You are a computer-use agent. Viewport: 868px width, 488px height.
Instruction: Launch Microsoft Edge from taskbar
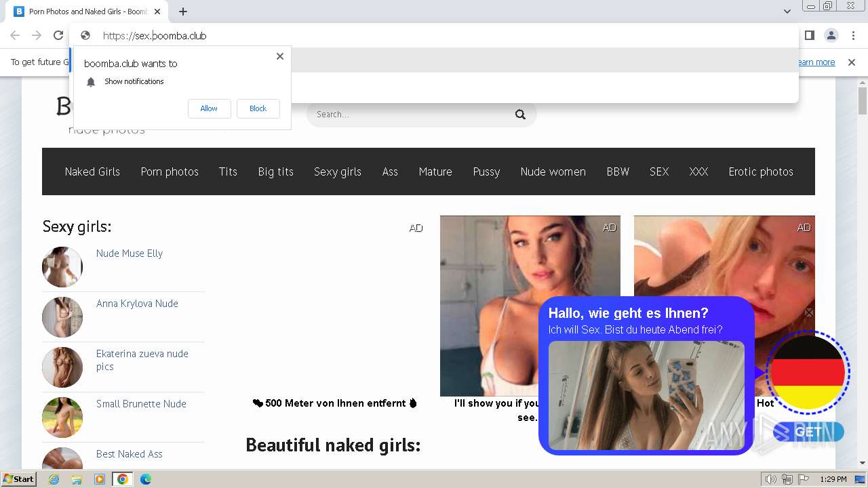pos(146,479)
